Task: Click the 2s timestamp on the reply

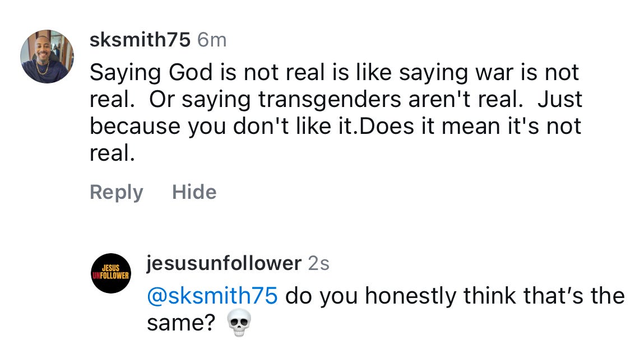Action: [x=318, y=263]
